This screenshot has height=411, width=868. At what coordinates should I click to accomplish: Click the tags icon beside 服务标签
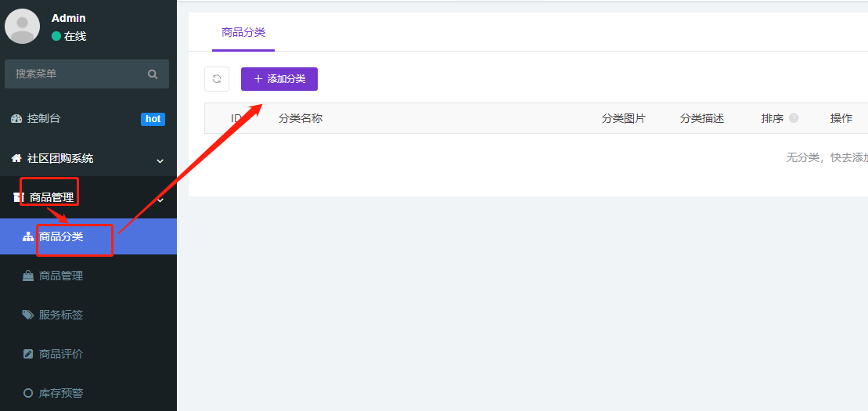click(27, 315)
